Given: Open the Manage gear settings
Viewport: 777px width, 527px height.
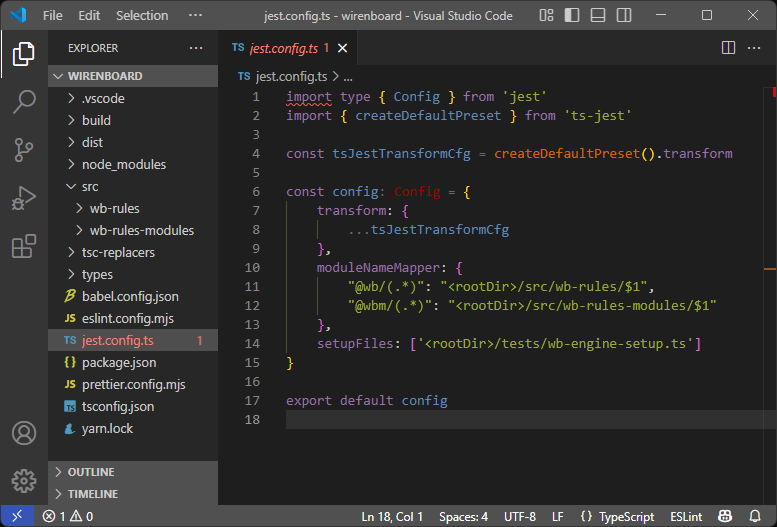Looking at the screenshot, I should pyautogui.click(x=24, y=480).
